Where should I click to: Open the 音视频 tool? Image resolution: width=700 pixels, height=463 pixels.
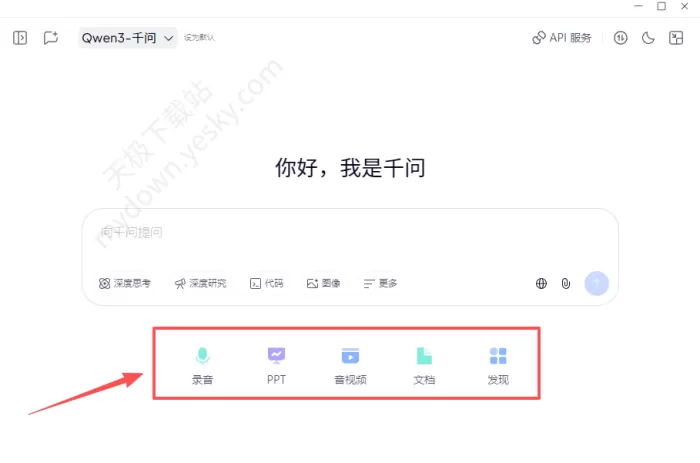point(350,366)
